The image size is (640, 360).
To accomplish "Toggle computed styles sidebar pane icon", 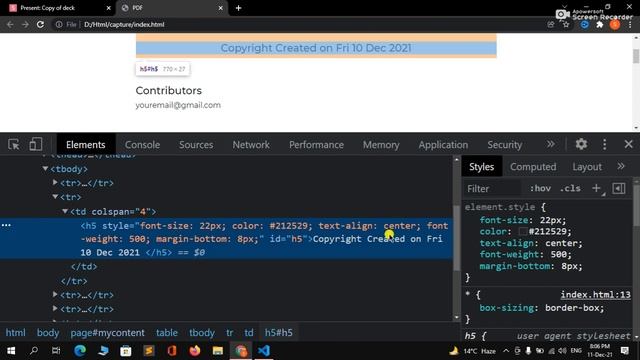I will [x=619, y=188].
